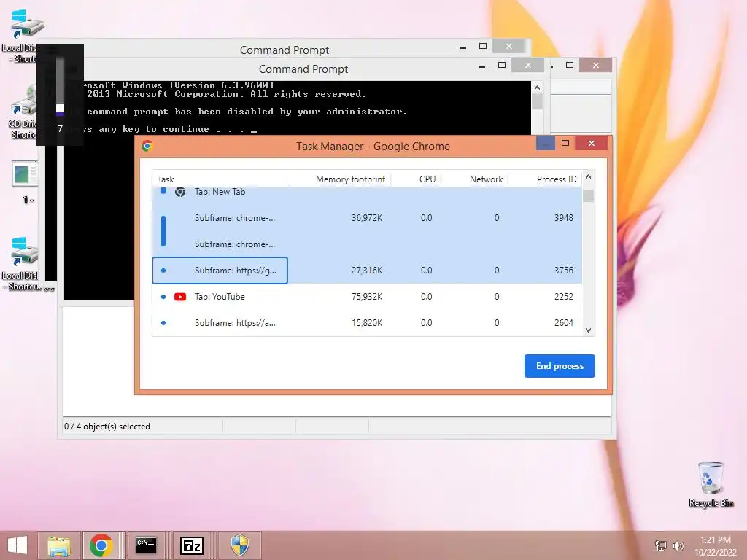Click memory value 75,932K for YouTube

tap(367, 297)
